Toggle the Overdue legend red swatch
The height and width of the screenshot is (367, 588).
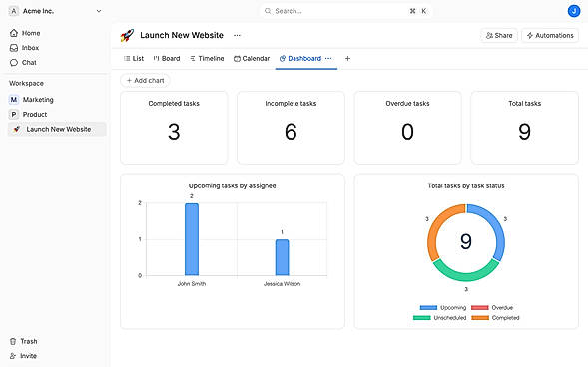[x=480, y=308]
